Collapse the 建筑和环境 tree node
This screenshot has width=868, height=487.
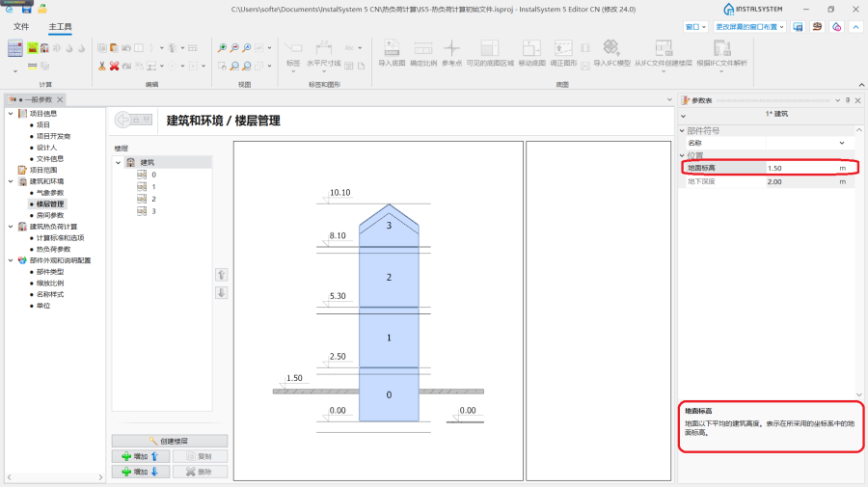point(11,181)
